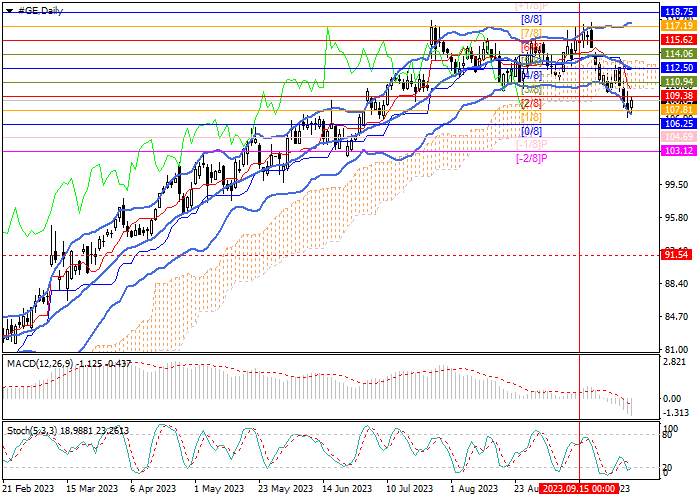Select the 106.25 blue price label
The width and height of the screenshot is (700, 500).
tap(678, 123)
